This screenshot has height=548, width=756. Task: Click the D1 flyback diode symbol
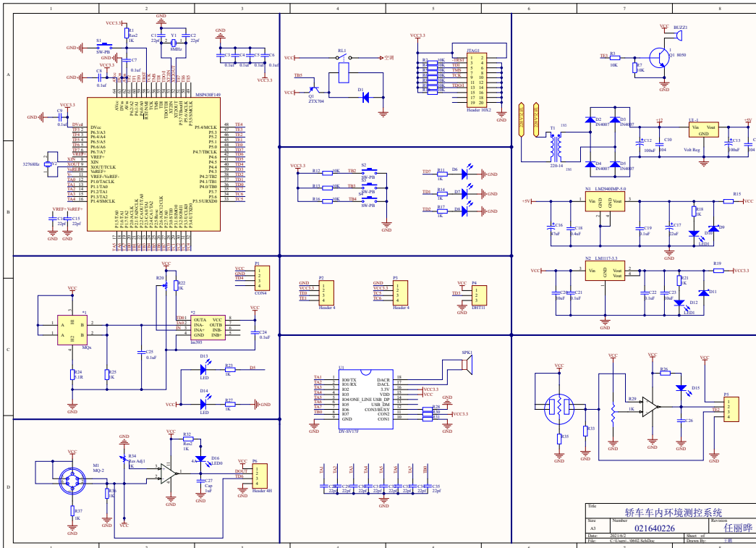click(x=365, y=98)
